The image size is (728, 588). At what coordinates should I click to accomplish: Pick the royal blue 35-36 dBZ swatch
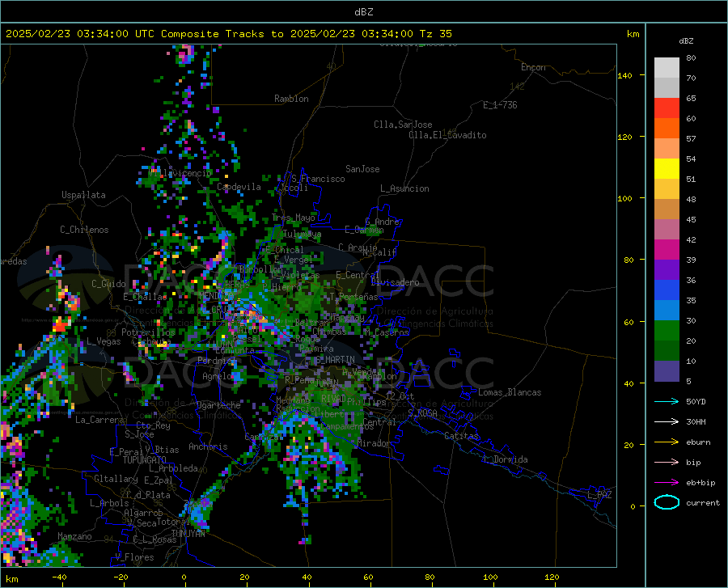click(x=667, y=290)
